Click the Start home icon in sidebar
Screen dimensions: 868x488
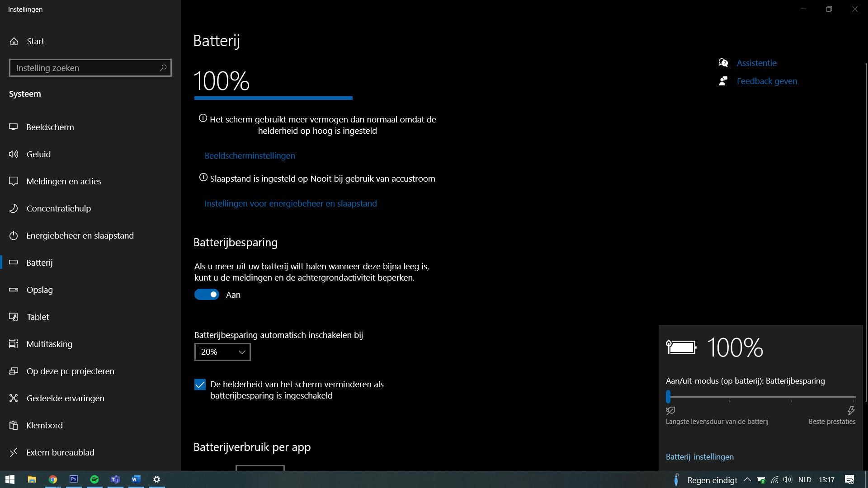[x=14, y=41]
